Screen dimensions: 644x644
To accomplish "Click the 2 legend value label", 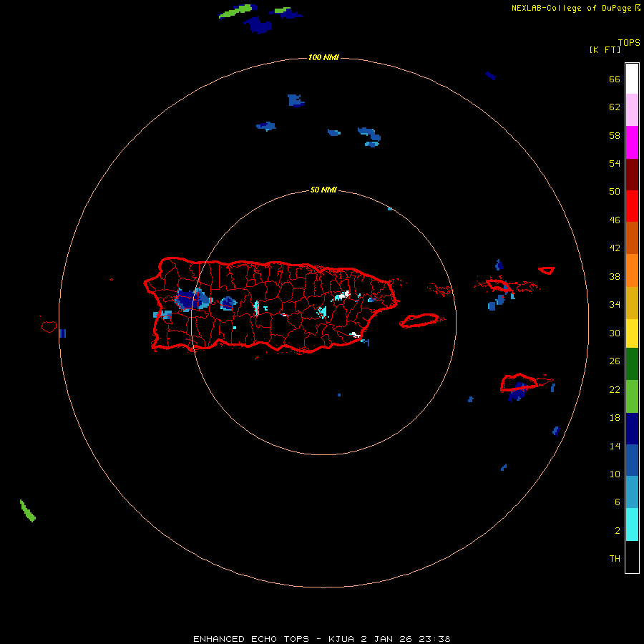I will [x=618, y=531].
